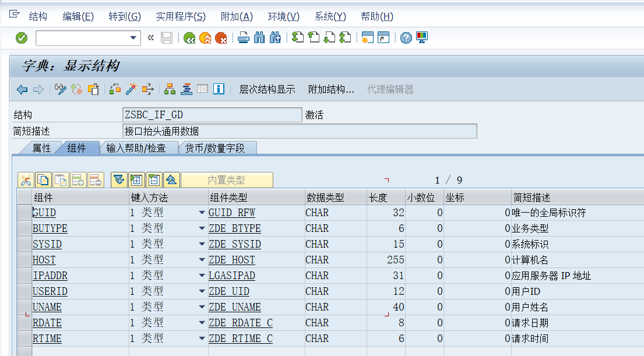Click the Save diskette icon
Screen dimensions: 644x356
(166, 38)
